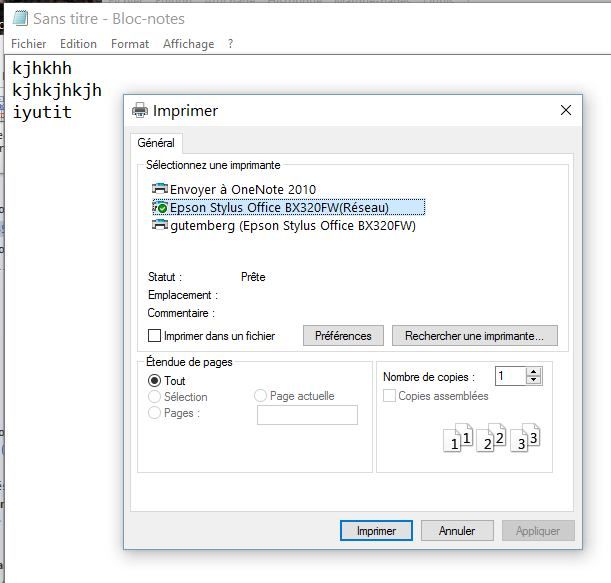Click the Préférences button
This screenshot has width=611, height=583.
tap(343, 336)
